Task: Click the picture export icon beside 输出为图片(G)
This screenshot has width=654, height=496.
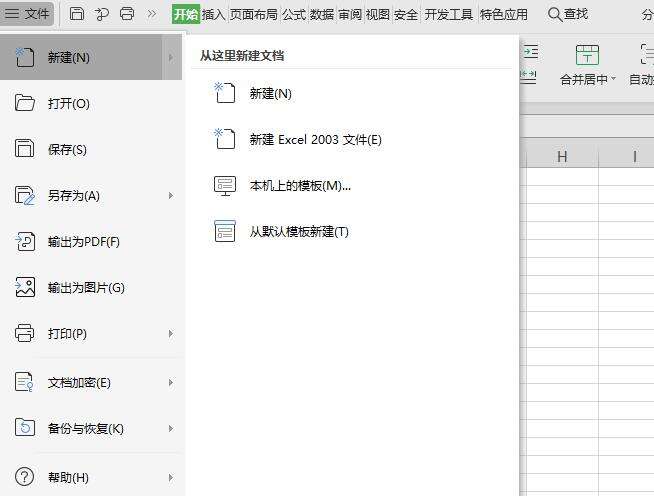Action: [x=25, y=287]
